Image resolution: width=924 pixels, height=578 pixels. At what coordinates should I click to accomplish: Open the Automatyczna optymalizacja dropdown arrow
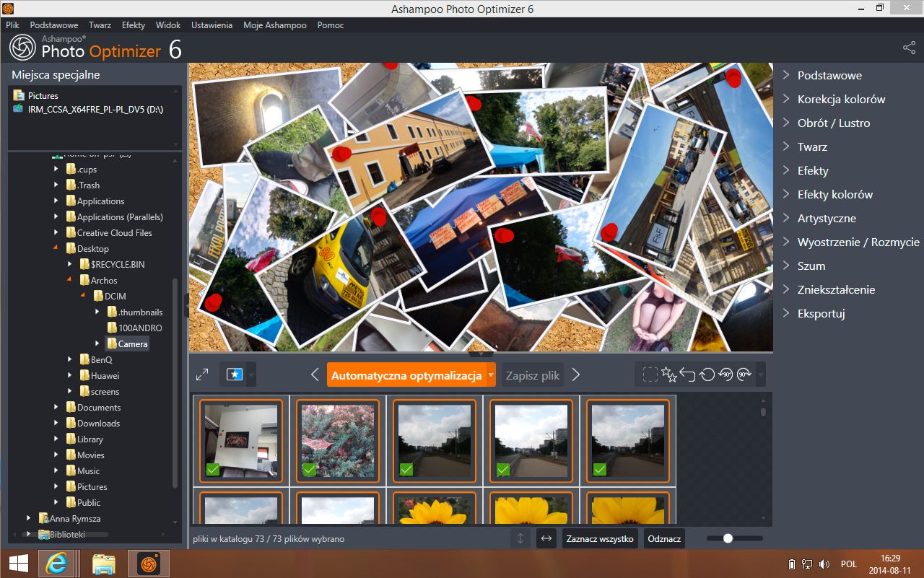tap(491, 375)
